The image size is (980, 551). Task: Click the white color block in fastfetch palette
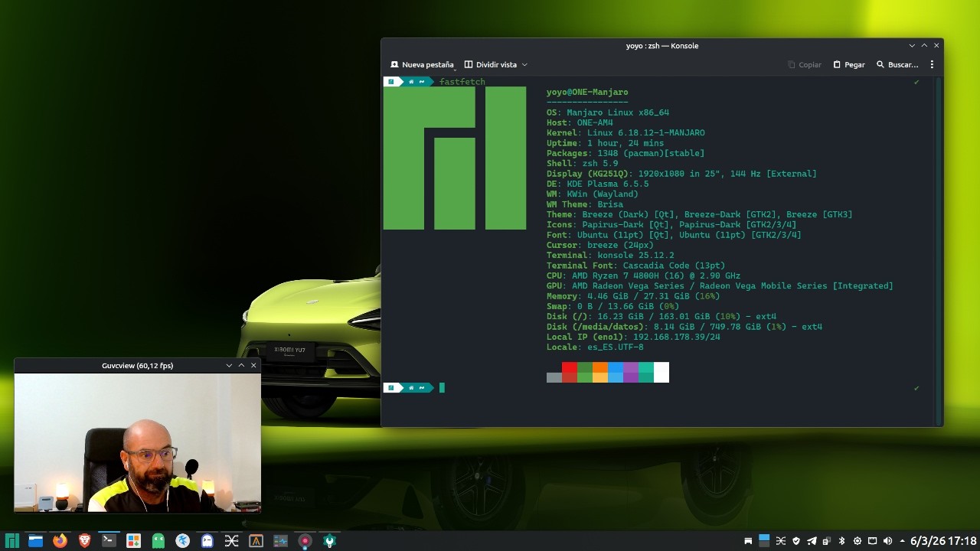pos(661,372)
